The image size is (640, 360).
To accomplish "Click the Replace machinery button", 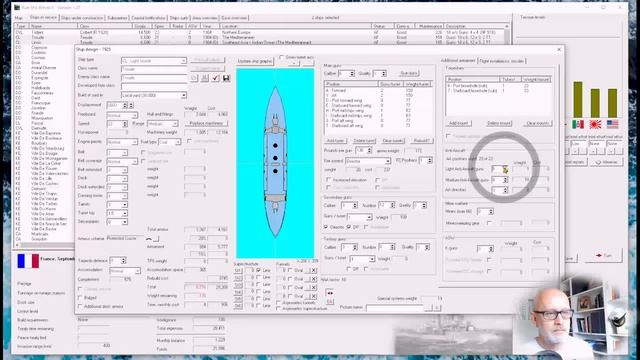I will (x=206, y=123).
